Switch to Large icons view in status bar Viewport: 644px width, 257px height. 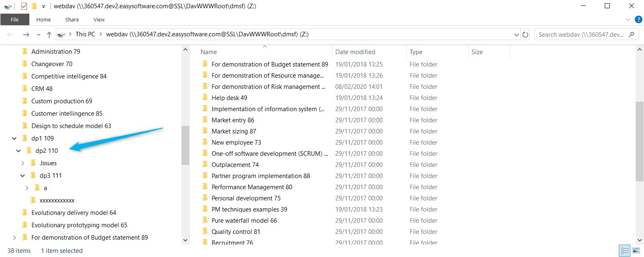[x=636, y=251]
